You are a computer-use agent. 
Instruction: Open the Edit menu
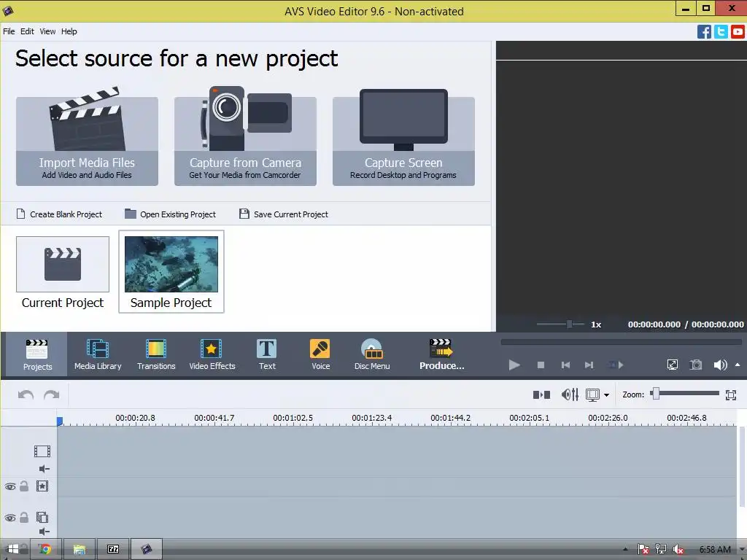pos(27,31)
